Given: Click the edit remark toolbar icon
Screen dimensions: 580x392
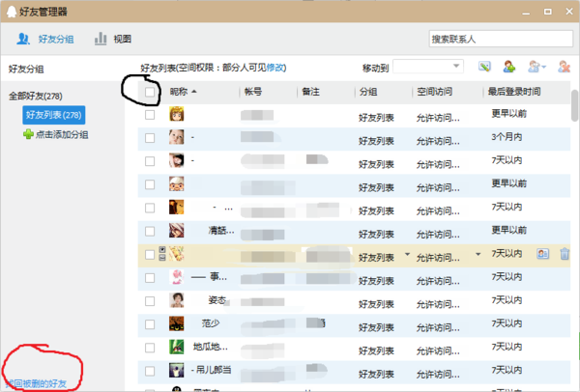Looking at the screenshot, I should [x=484, y=67].
